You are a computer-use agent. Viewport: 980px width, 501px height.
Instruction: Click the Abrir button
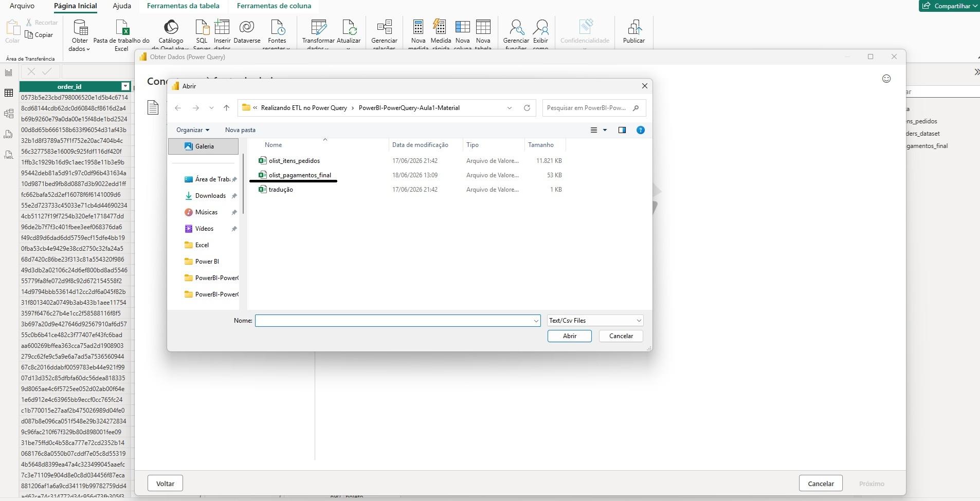(570, 336)
